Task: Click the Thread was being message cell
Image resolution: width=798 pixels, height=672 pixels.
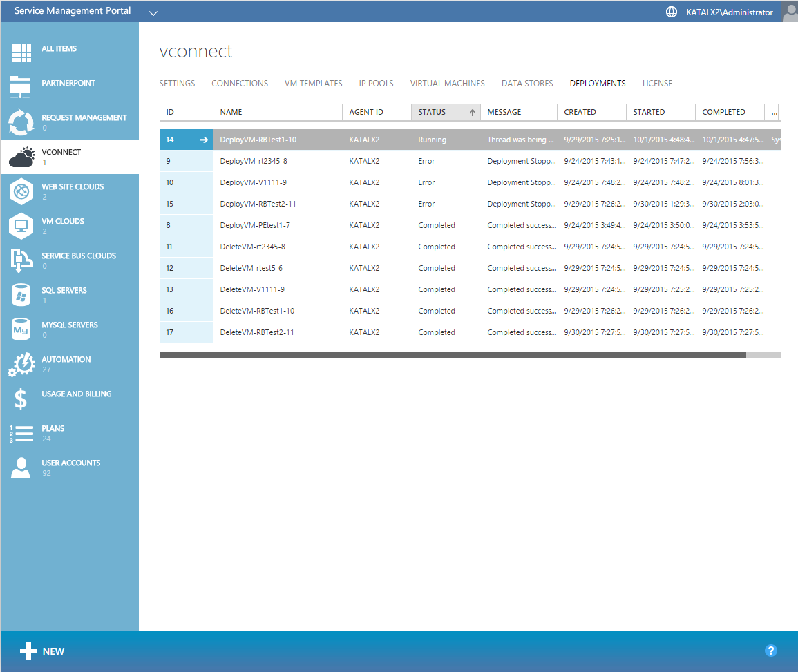Action: 520,140
